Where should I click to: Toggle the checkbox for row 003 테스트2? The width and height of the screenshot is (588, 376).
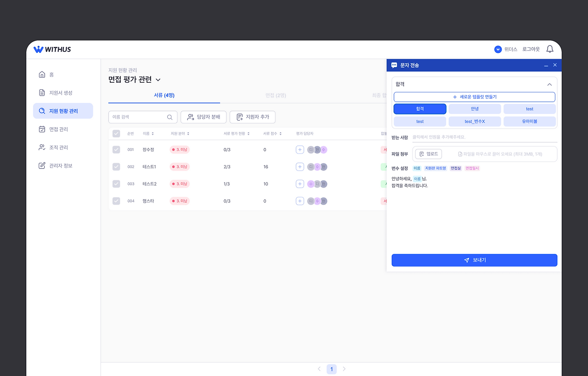coord(116,184)
